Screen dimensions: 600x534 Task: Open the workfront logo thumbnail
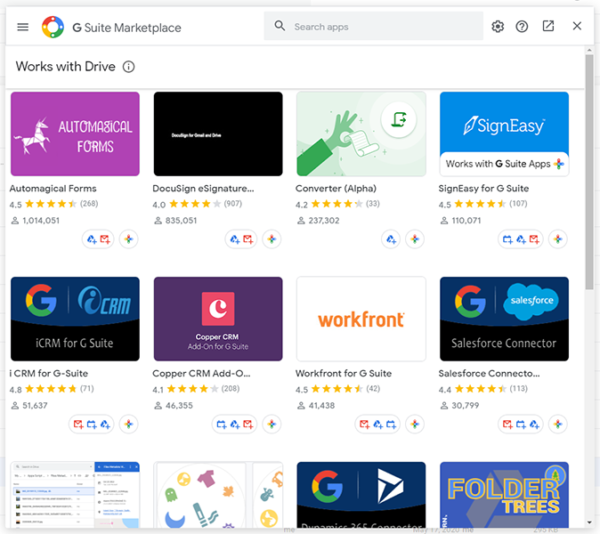[x=361, y=319]
